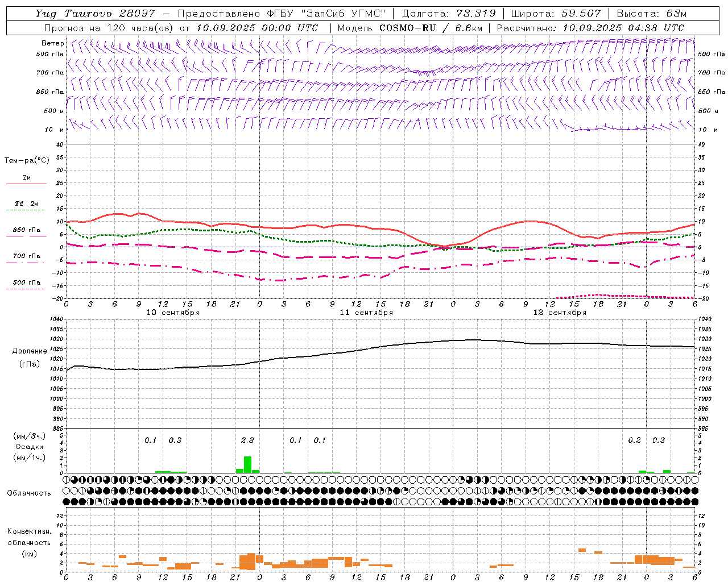Click the 700 гПа temperature legend entry
This screenshot has width=728, height=582.
(27, 256)
